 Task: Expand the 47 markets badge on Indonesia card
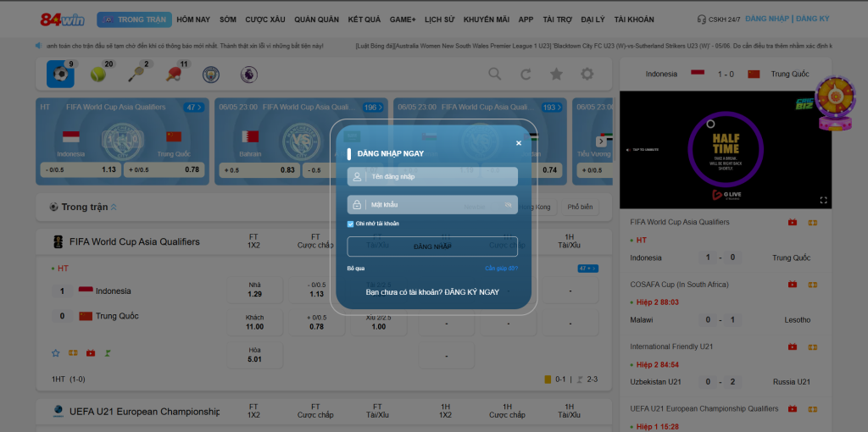pos(194,108)
